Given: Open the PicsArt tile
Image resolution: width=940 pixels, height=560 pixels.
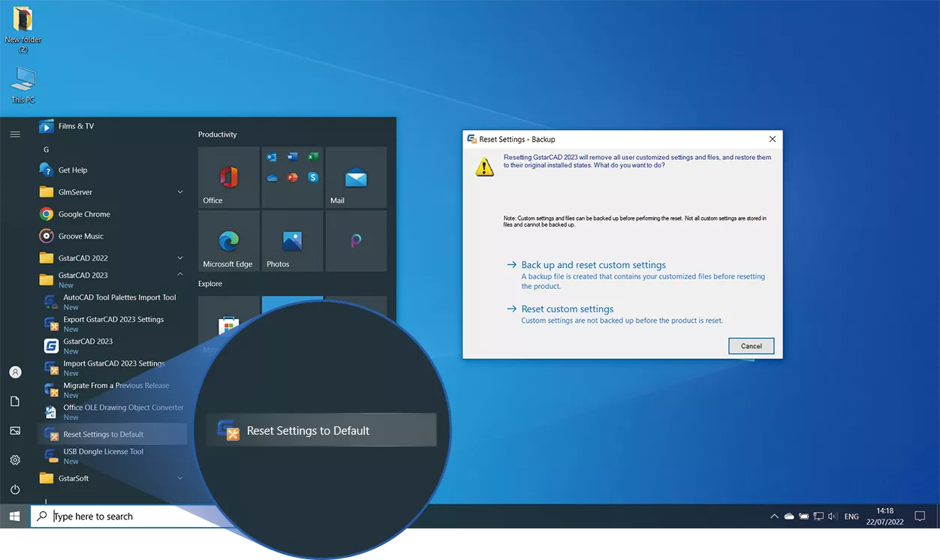Looking at the screenshot, I should click(x=356, y=241).
